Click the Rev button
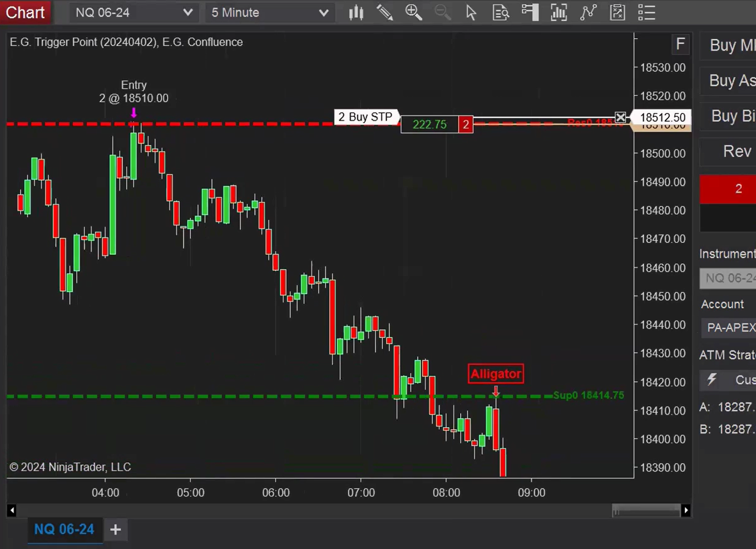Image resolution: width=756 pixels, height=549 pixels. tap(736, 152)
